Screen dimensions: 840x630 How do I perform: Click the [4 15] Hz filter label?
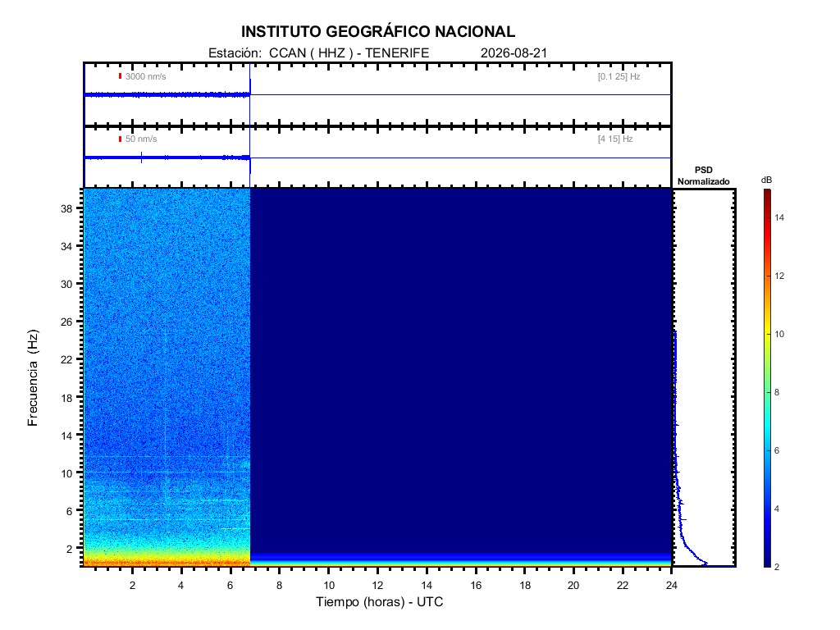pos(615,139)
